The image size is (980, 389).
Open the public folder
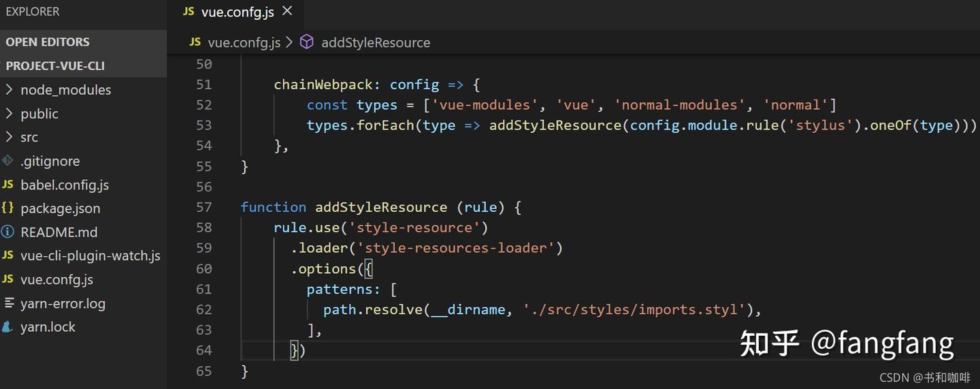pyautogui.click(x=39, y=114)
